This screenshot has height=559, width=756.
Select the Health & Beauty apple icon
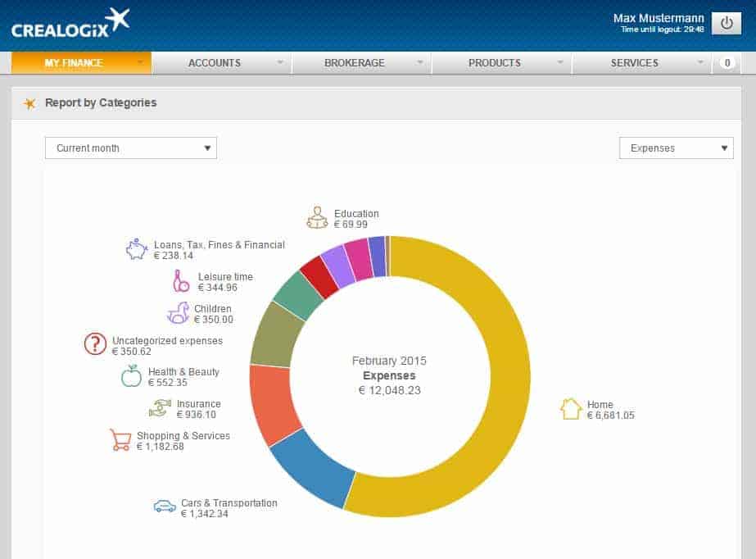pyautogui.click(x=131, y=376)
